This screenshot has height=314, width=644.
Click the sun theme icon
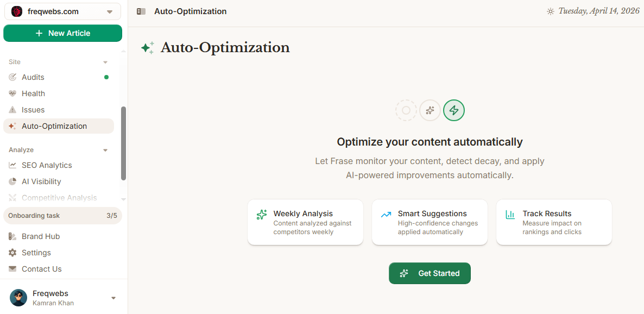pos(551,11)
